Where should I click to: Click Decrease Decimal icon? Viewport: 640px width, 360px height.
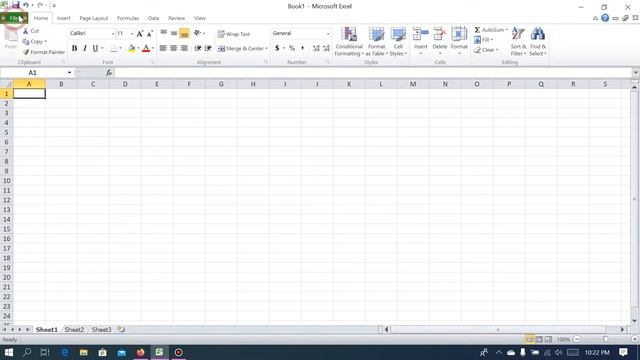[326, 49]
